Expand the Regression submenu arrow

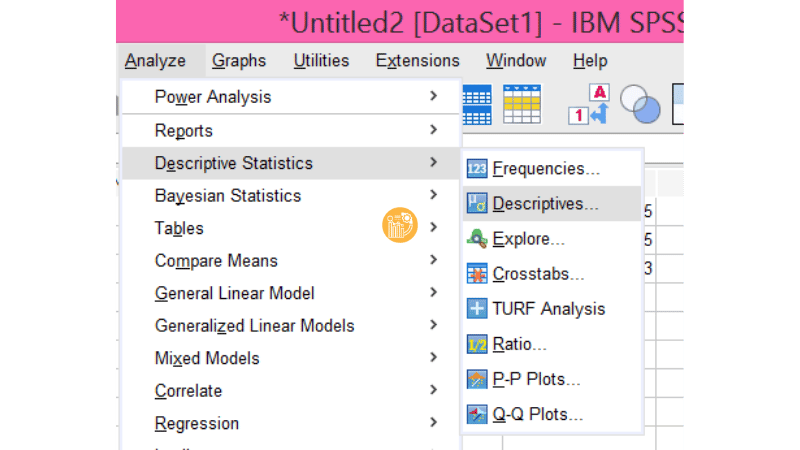click(x=433, y=422)
